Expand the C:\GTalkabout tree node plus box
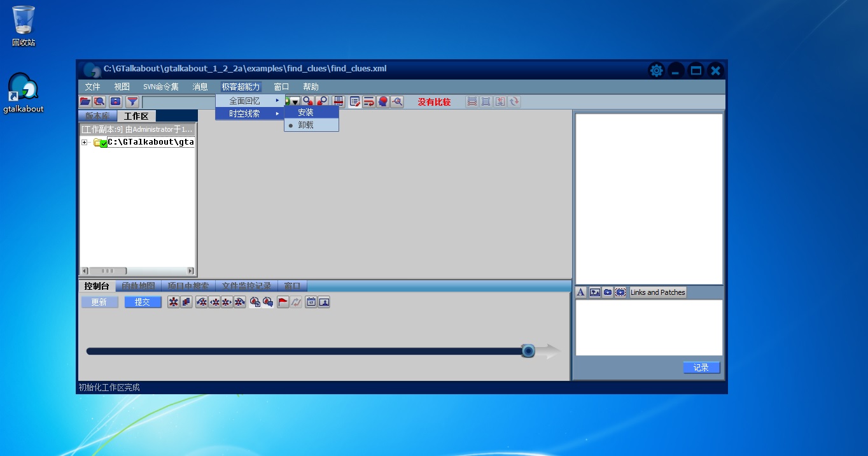Screen dimensions: 868x456 pos(84,143)
